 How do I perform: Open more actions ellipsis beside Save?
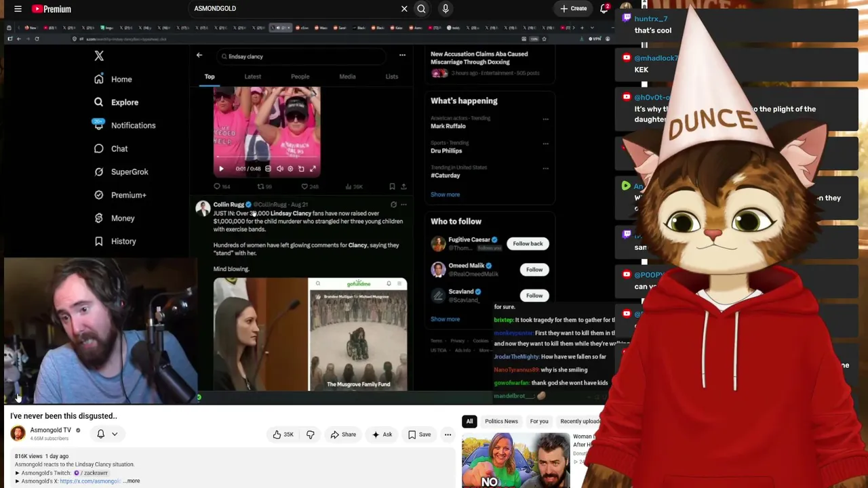[x=448, y=434]
